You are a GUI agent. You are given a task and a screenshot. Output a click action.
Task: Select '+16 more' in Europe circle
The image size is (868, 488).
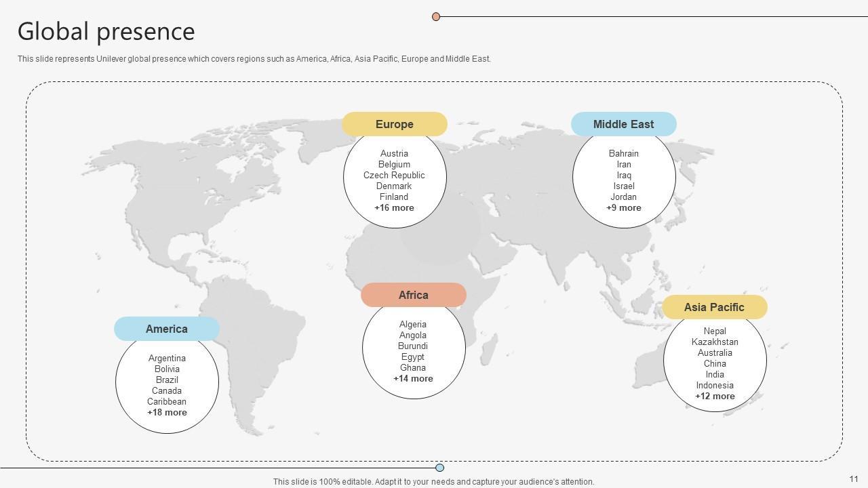point(394,208)
